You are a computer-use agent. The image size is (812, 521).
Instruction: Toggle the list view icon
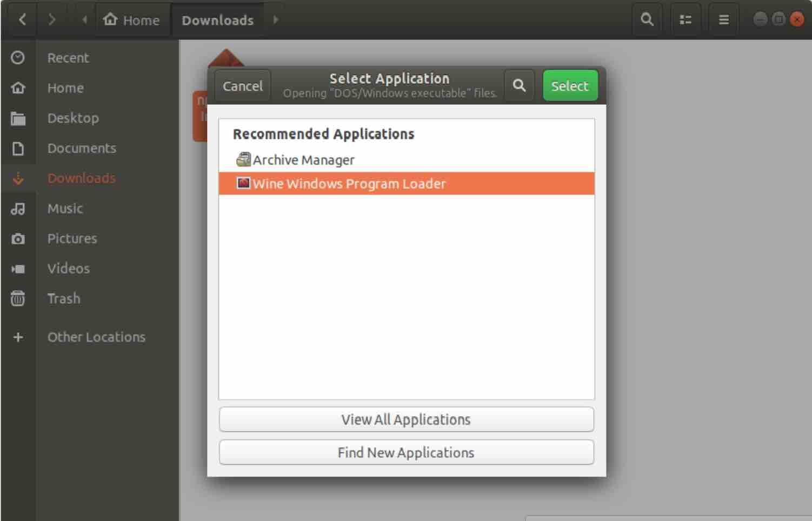(685, 20)
